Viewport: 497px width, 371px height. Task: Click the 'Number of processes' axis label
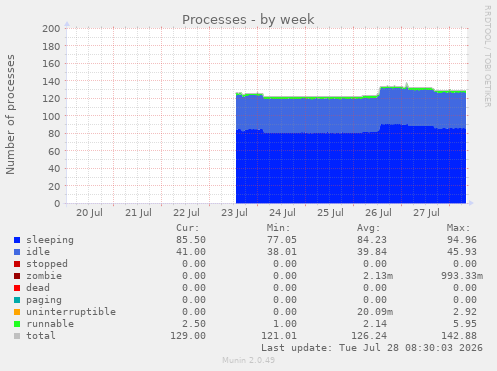point(10,114)
